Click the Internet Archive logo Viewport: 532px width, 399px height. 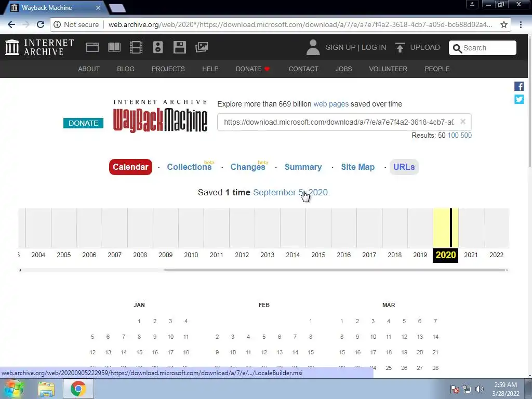[x=39, y=47]
